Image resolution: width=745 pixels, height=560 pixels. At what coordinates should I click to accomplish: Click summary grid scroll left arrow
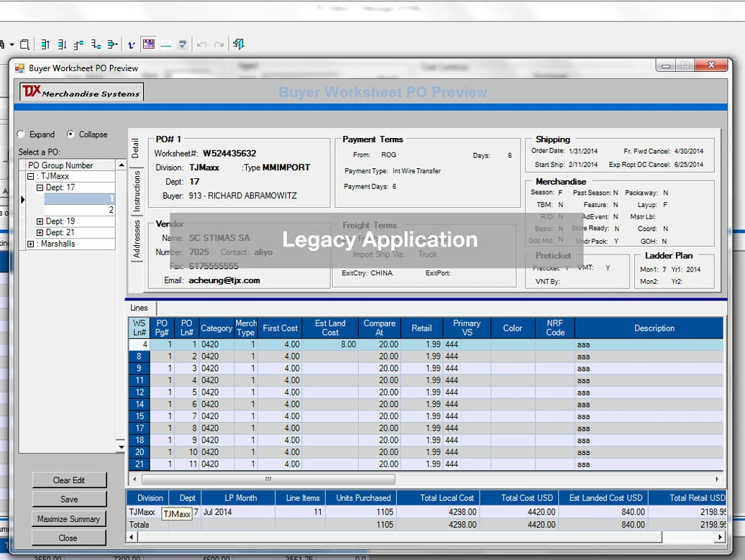pyautogui.click(x=132, y=537)
